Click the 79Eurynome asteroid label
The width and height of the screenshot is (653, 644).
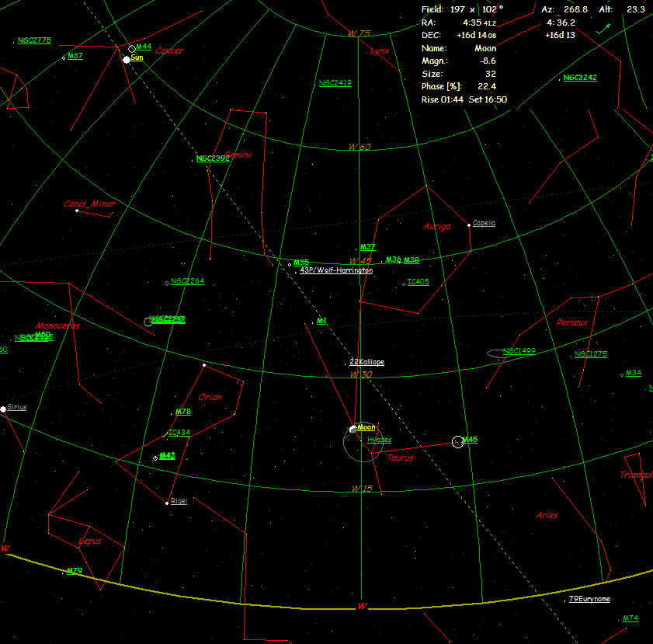589,599
